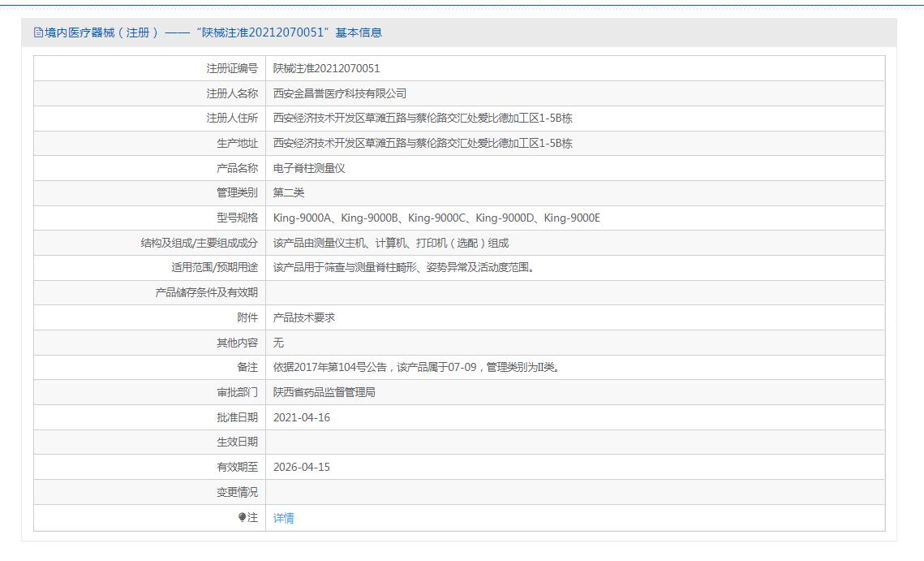924x561 pixels.
Task: Select product name 电子脊柱测量仪
Action: click(x=309, y=168)
